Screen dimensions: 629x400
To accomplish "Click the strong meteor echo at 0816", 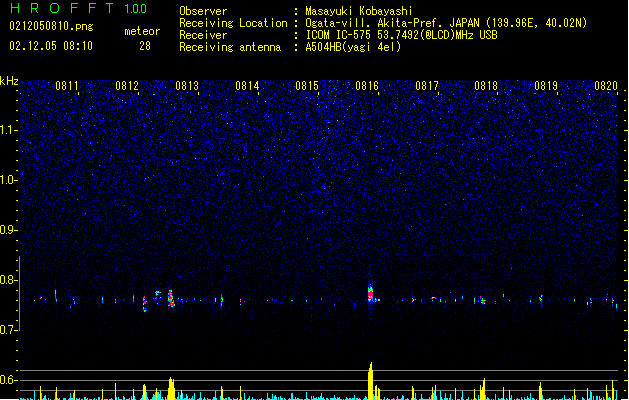I will pyautogui.click(x=370, y=294).
